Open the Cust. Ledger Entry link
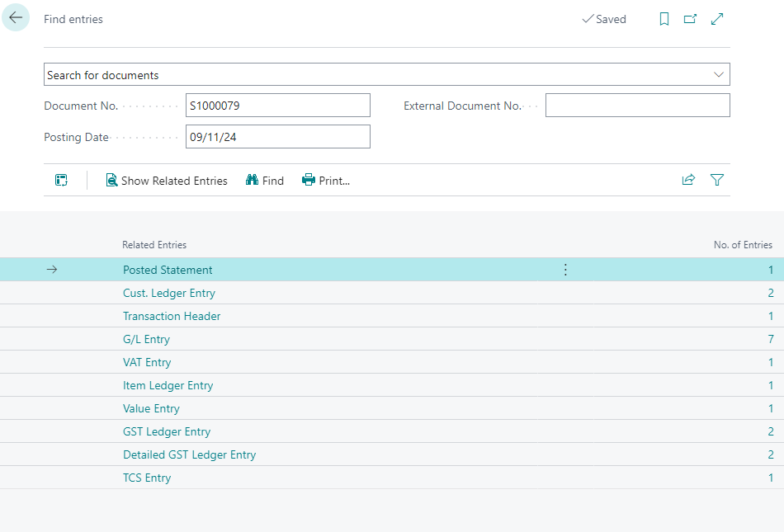This screenshot has height=532, width=784. (x=169, y=293)
